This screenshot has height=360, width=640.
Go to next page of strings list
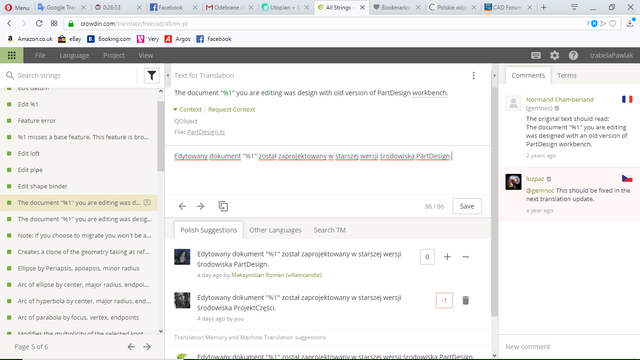pos(147,347)
